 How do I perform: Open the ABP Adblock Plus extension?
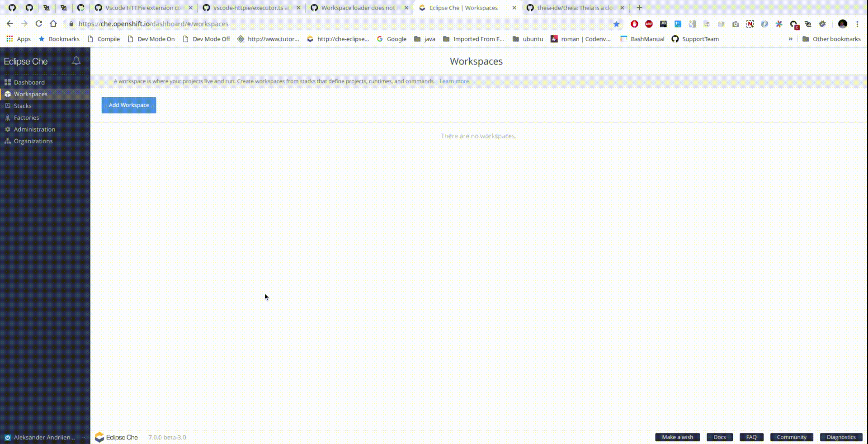(649, 24)
